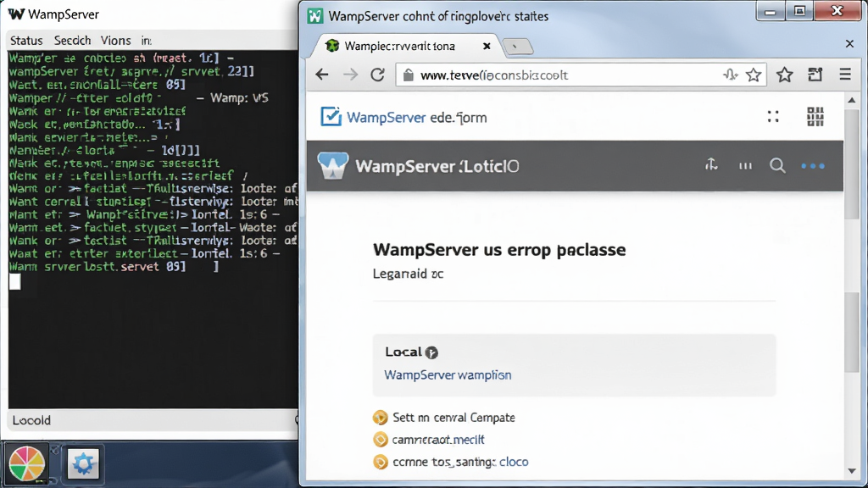This screenshot has width=868, height=488.
Task: Open search in the dark banner
Action: 777,165
